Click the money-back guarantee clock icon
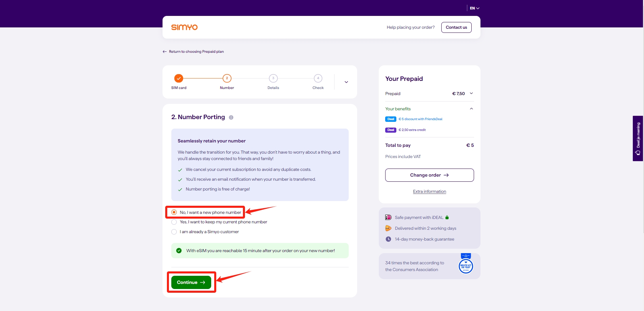This screenshot has height=311, width=644. (388, 239)
